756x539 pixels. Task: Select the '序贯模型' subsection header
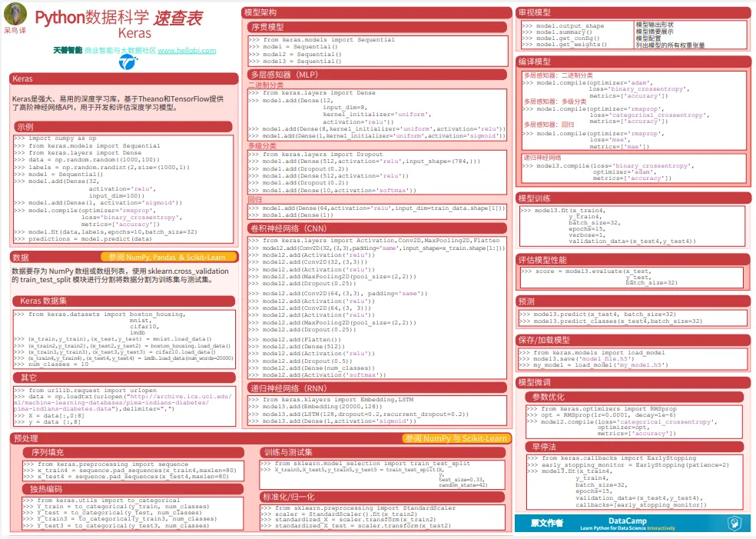coord(377,27)
